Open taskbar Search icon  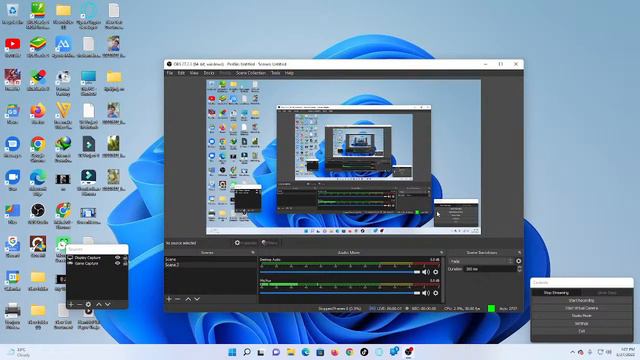(x=247, y=352)
